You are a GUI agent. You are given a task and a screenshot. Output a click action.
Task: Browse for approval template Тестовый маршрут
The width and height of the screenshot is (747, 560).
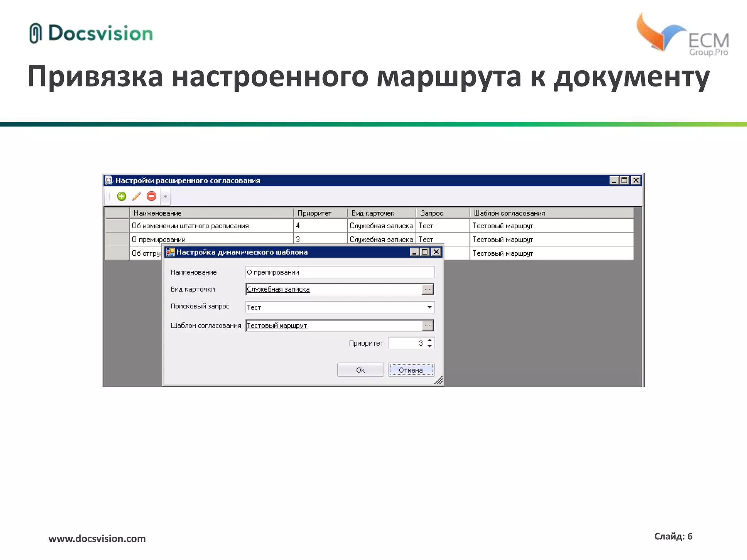coord(428,326)
